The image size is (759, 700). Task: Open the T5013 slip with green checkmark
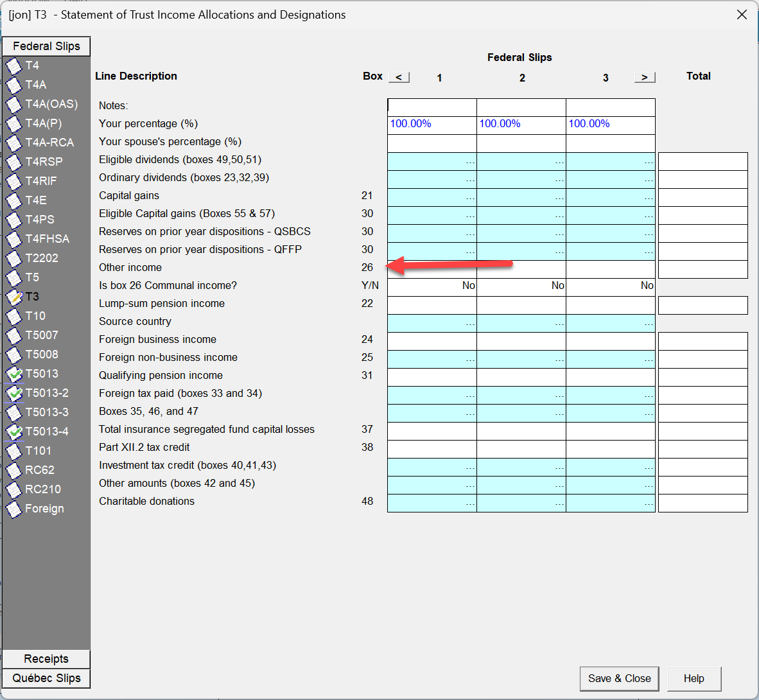[x=14, y=374]
